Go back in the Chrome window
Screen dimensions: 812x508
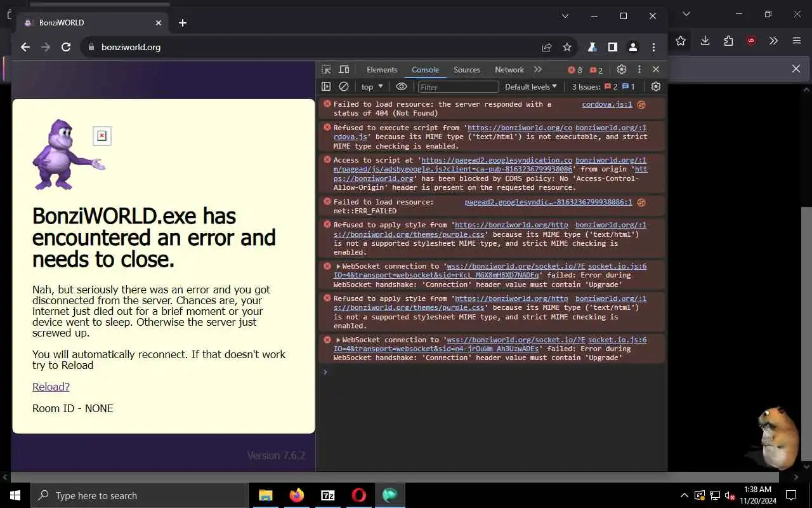25,47
